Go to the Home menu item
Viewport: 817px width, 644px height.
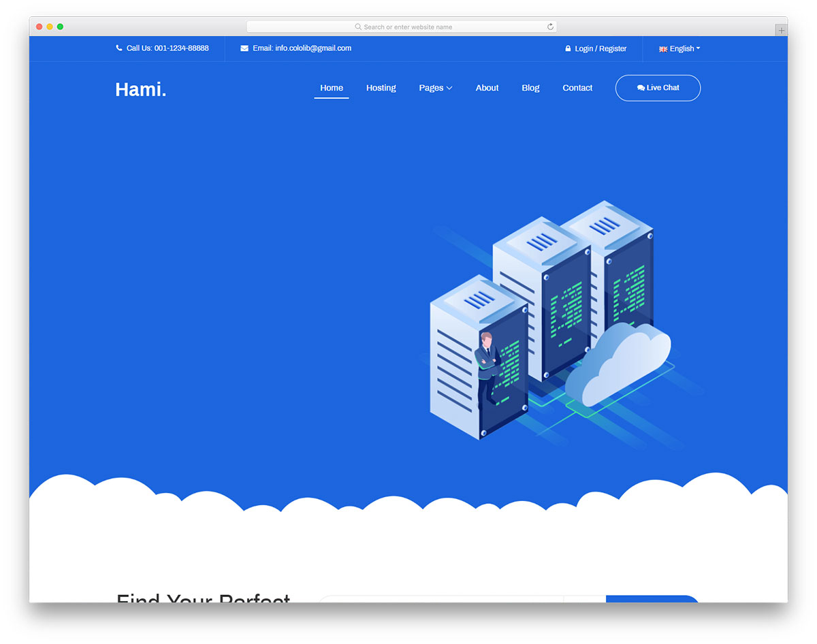click(332, 88)
